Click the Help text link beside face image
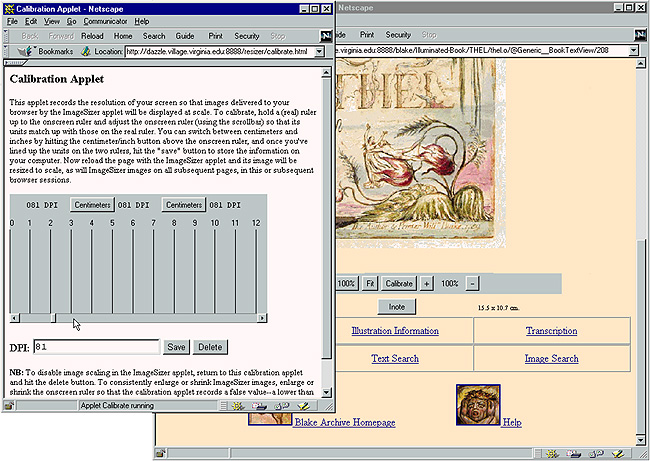The image size is (650, 461). point(512,422)
